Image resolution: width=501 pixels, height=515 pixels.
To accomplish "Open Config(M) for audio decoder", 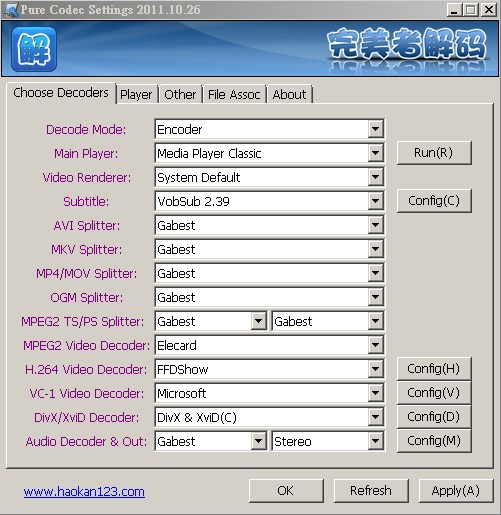I will [x=434, y=441].
